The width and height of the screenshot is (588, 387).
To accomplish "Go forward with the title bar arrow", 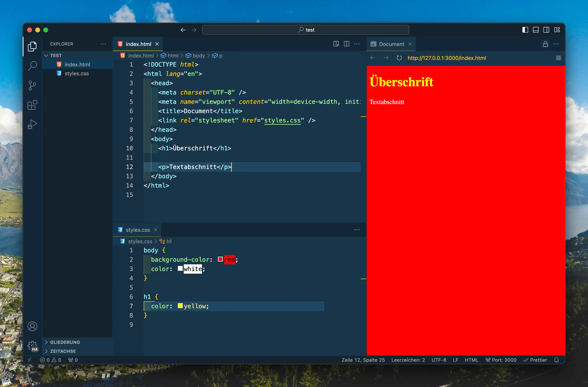I will pyautogui.click(x=194, y=30).
